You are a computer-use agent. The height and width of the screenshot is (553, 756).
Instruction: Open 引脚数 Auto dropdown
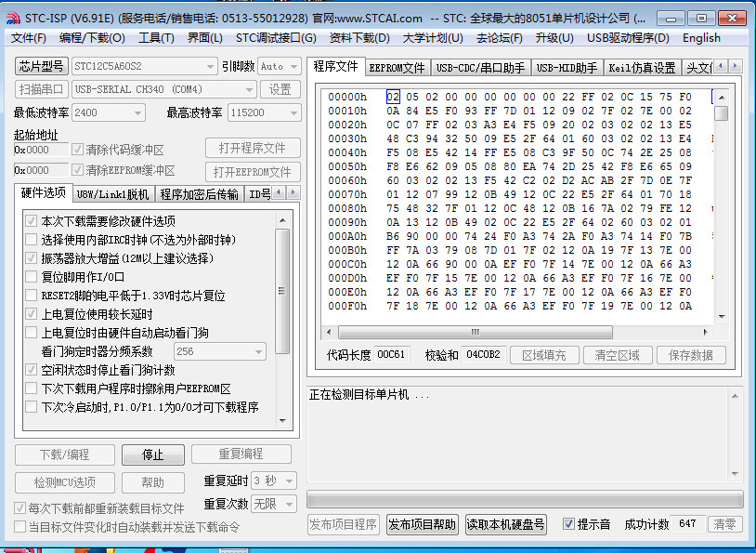[x=280, y=66]
